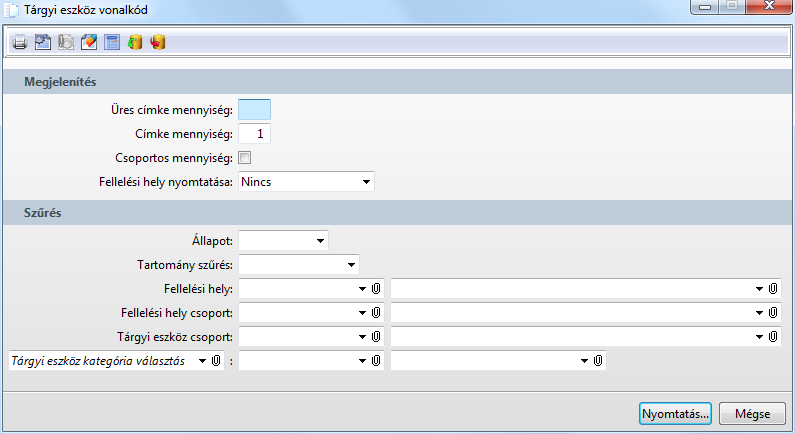Click the database icon with green arrow
Screen dimensions: 795x434
(x=135, y=42)
